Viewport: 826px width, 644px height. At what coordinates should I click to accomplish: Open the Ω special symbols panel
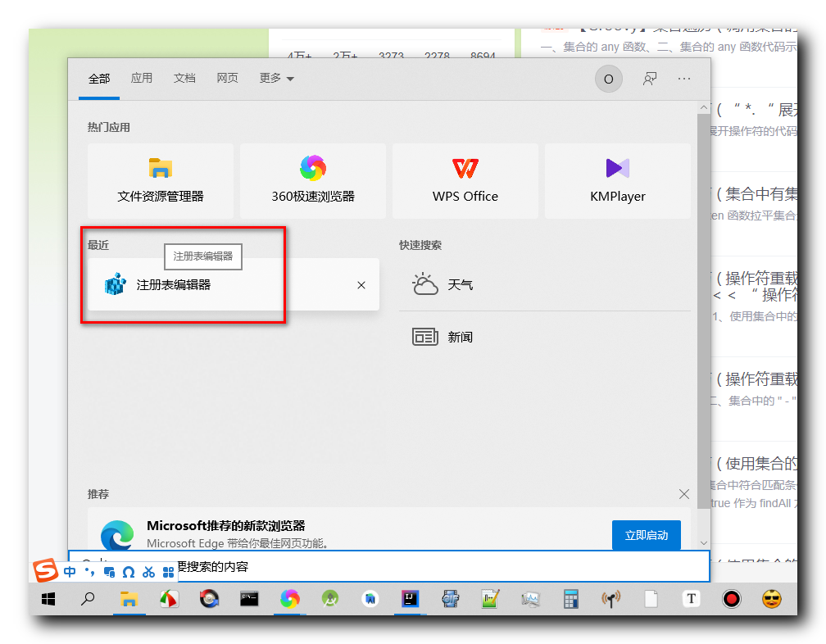[x=129, y=571]
